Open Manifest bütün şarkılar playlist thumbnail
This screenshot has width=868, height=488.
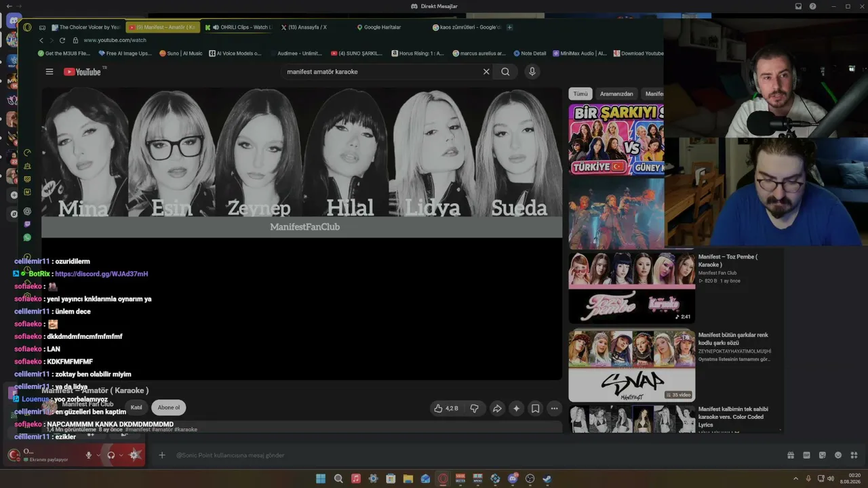(x=632, y=365)
